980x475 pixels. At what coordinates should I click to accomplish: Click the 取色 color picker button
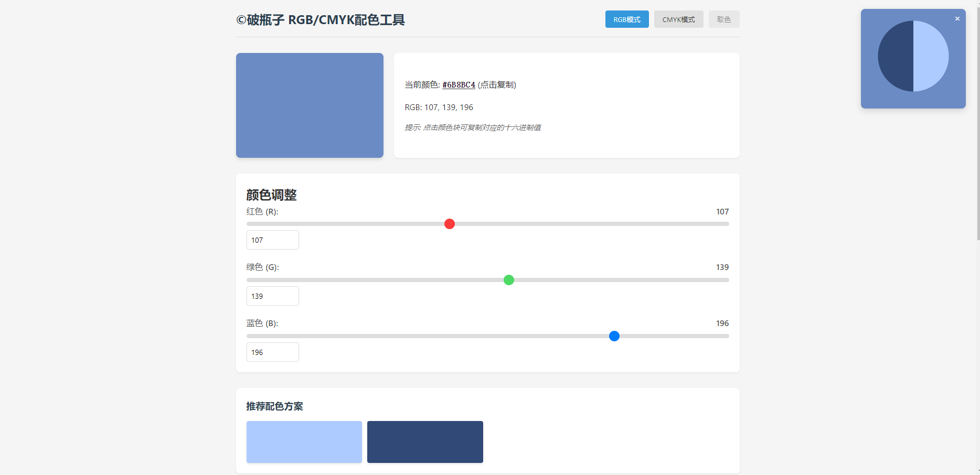tap(723, 19)
